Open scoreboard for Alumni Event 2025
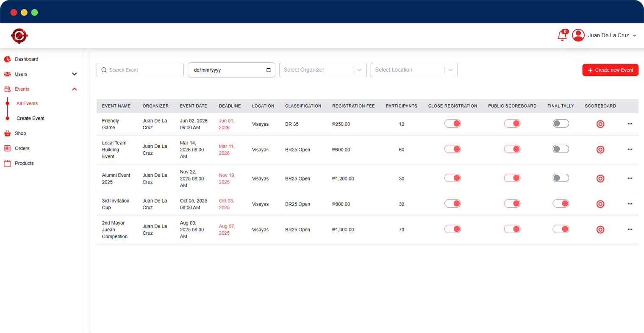644x333 pixels. tap(600, 178)
